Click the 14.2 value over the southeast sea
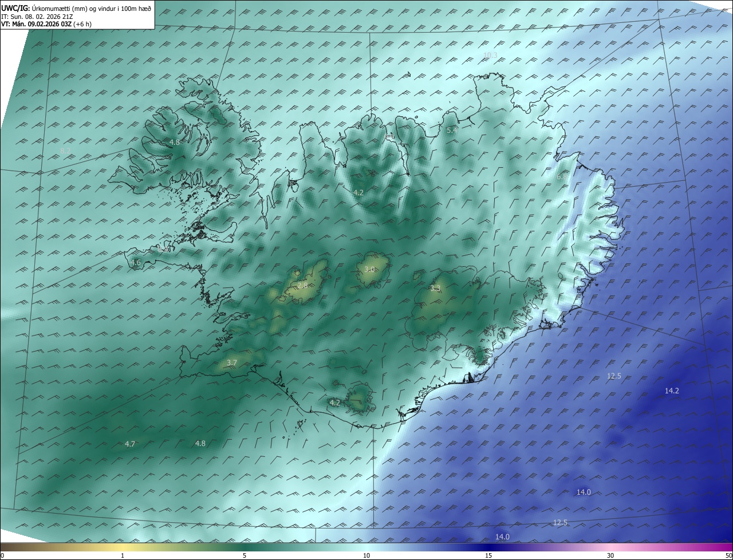733x560 pixels. point(672,391)
